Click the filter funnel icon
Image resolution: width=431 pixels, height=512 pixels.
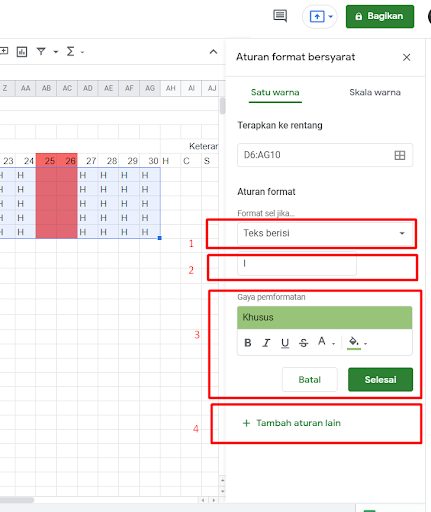(41, 51)
